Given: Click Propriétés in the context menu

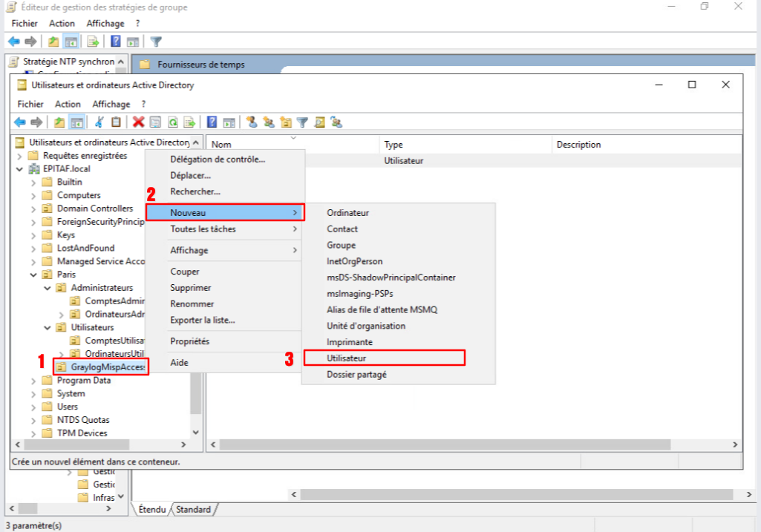Looking at the screenshot, I should click(x=190, y=341).
